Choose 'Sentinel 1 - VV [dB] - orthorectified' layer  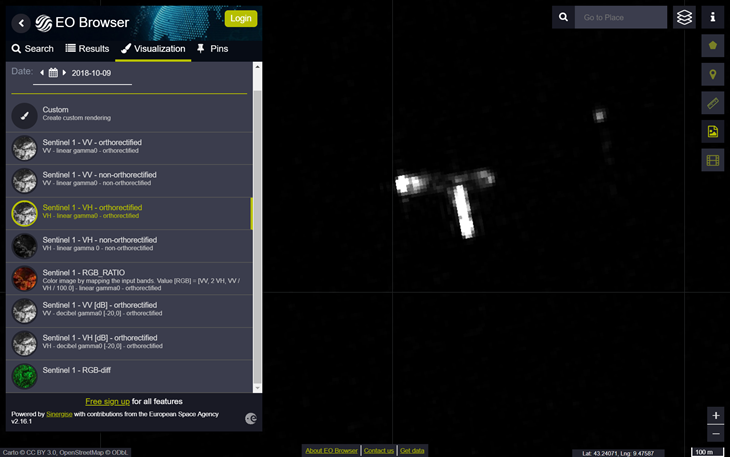(129, 310)
